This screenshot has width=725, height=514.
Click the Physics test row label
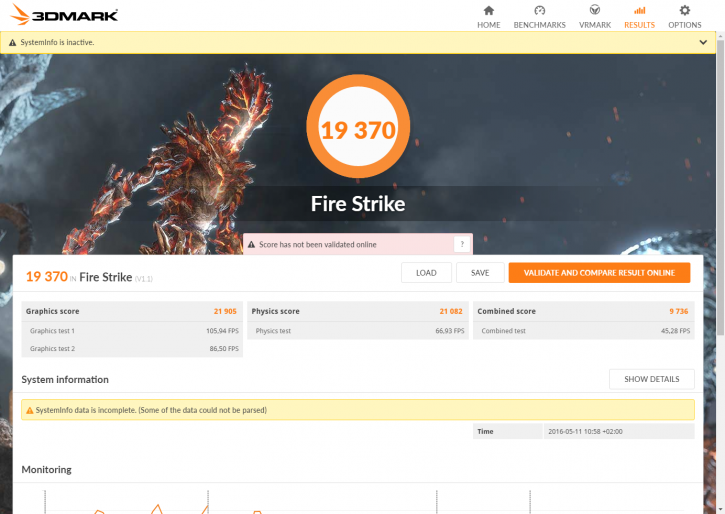pyautogui.click(x=273, y=330)
